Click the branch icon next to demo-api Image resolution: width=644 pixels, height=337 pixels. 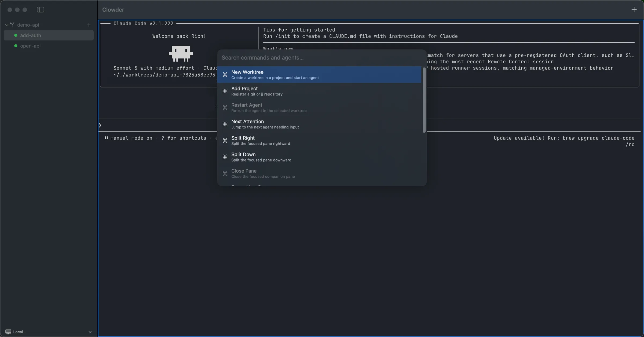point(12,25)
